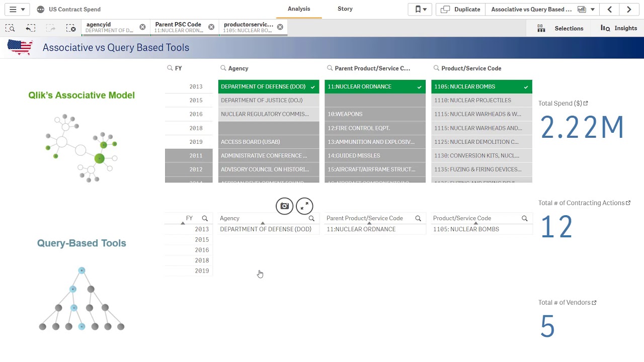Open the bookmarks dropdown
This screenshot has width=644, height=362.
[420, 9]
